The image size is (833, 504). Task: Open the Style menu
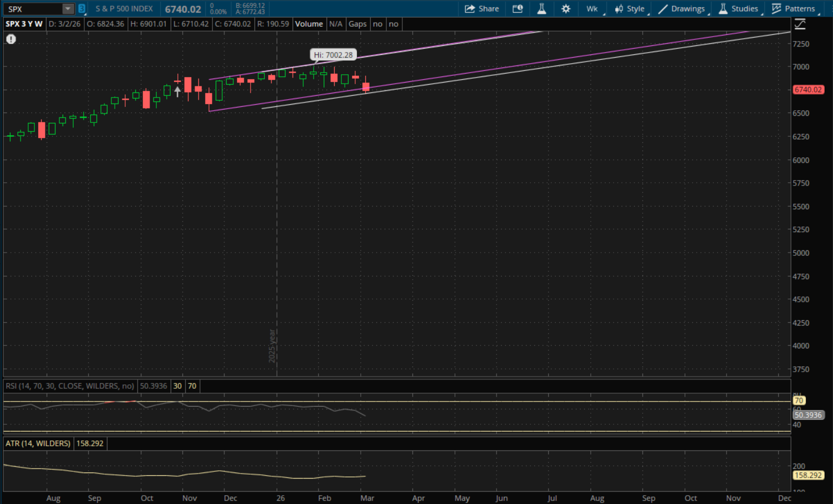coord(630,9)
